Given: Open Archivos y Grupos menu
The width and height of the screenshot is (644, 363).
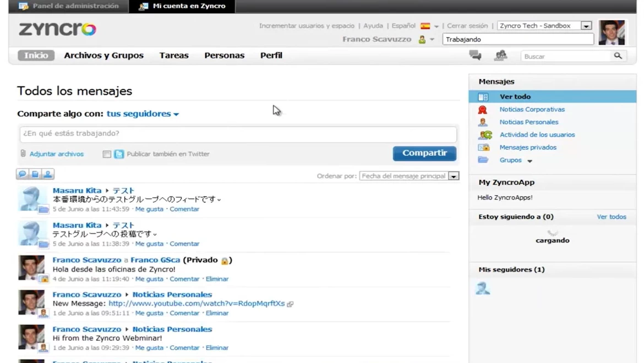Looking at the screenshot, I should (x=104, y=56).
